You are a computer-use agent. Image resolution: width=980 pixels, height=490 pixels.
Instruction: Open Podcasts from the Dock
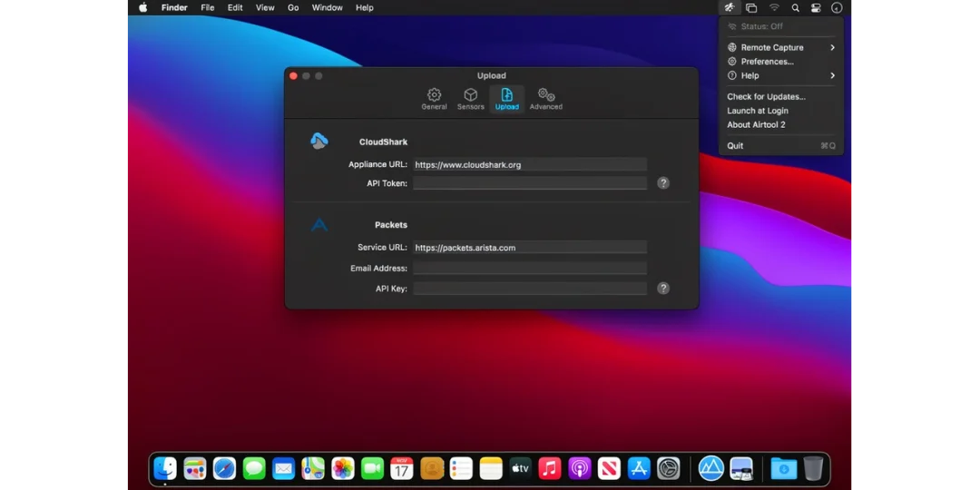tap(579, 468)
